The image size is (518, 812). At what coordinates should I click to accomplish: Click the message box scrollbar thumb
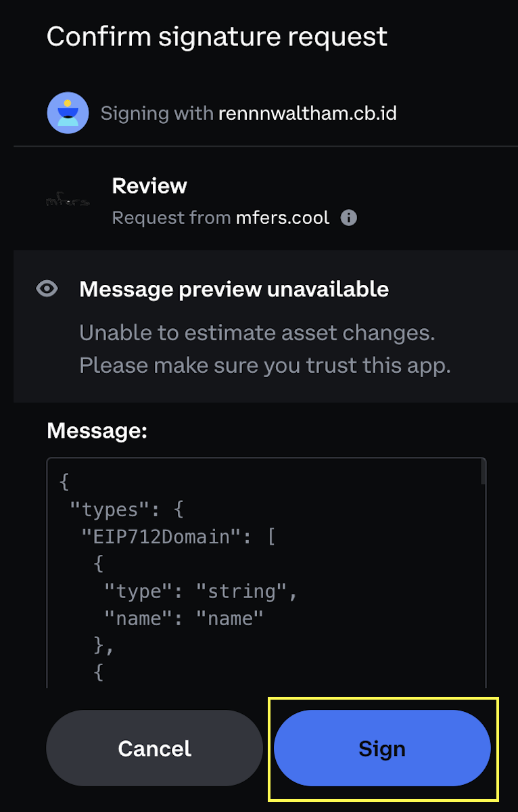pos(483,472)
